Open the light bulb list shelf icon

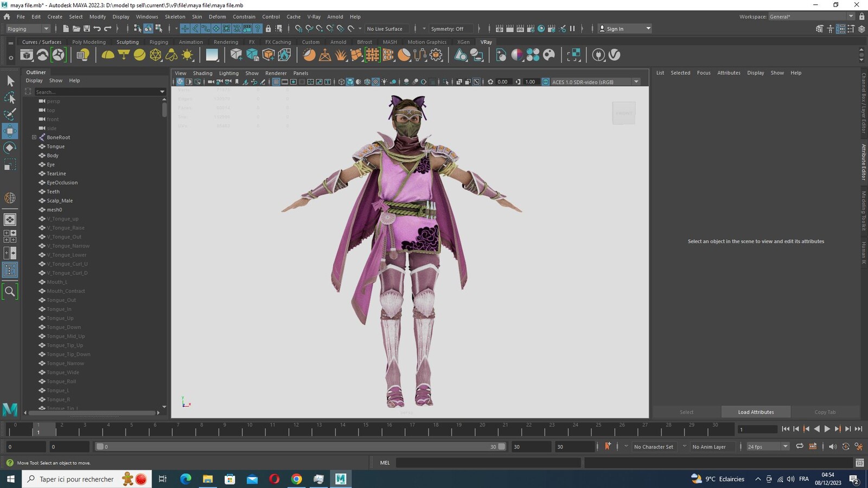click(x=83, y=55)
